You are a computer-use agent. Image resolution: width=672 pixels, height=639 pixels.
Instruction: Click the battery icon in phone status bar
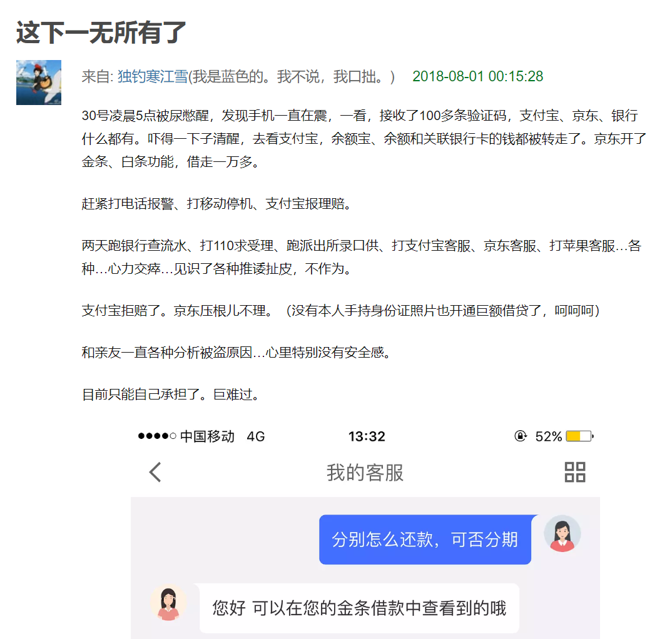(579, 436)
